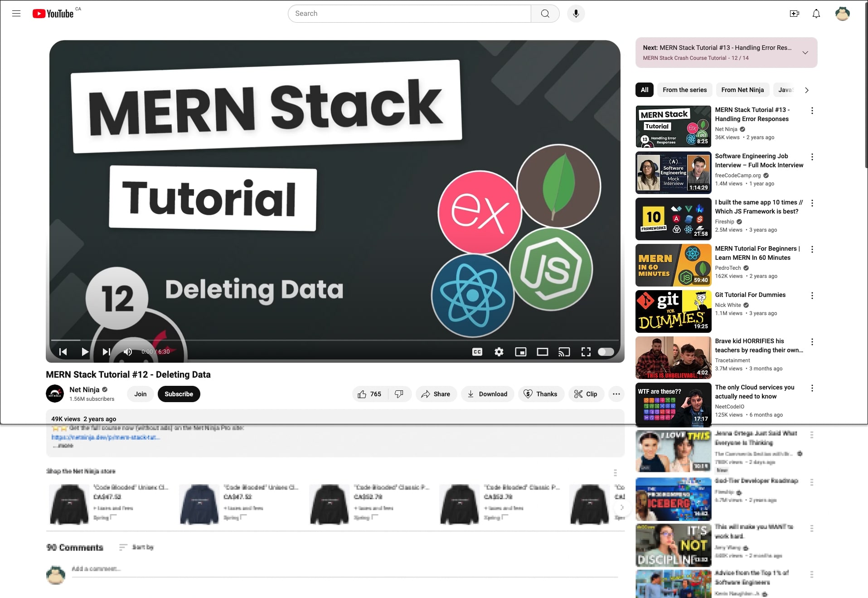868x598 pixels.
Task: Open the notifications bell
Action: [x=816, y=14]
